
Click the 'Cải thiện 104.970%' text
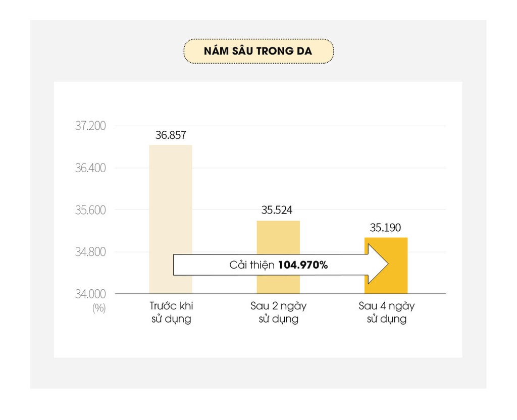(x=278, y=265)
